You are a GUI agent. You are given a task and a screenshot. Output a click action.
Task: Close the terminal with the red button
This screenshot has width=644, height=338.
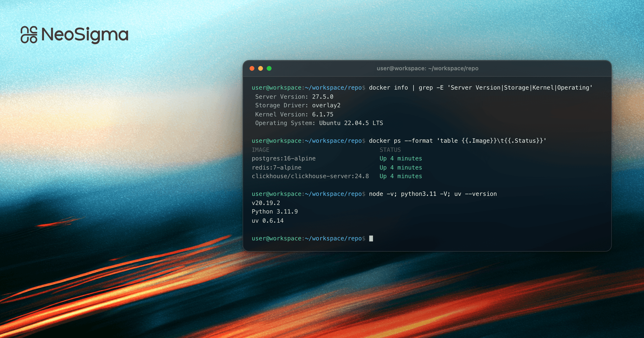click(x=252, y=69)
